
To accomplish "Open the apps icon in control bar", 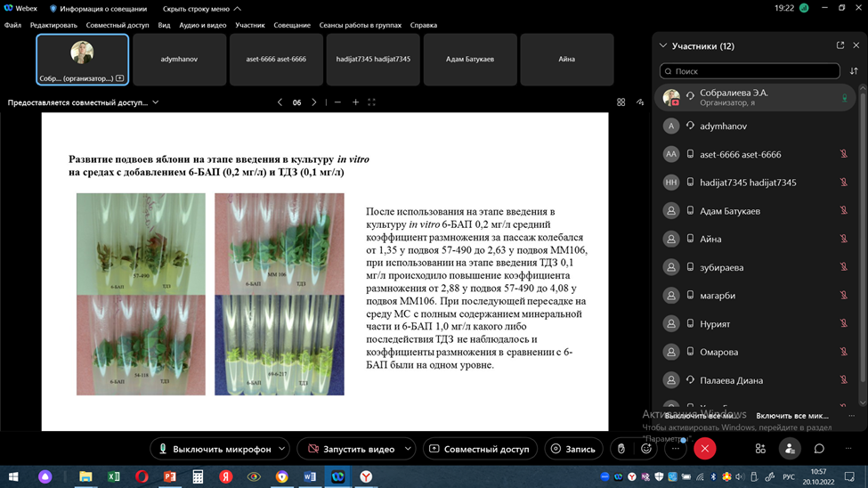I will pyautogui.click(x=760, y=449).
